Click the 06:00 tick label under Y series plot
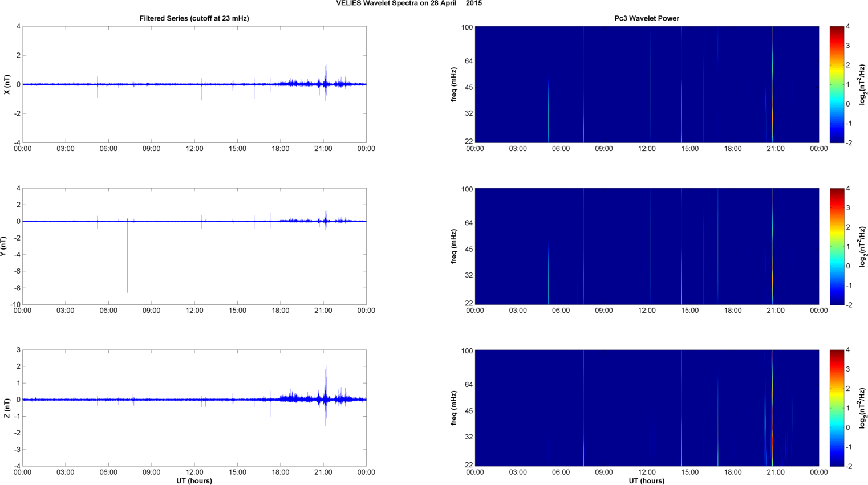 pos(108,311)
